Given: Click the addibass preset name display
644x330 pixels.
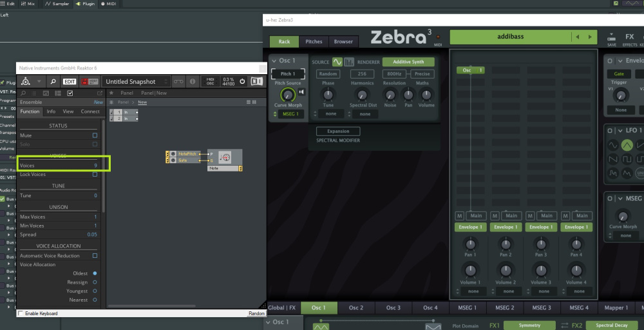Looking at the screenshot, I should point(510,37).
